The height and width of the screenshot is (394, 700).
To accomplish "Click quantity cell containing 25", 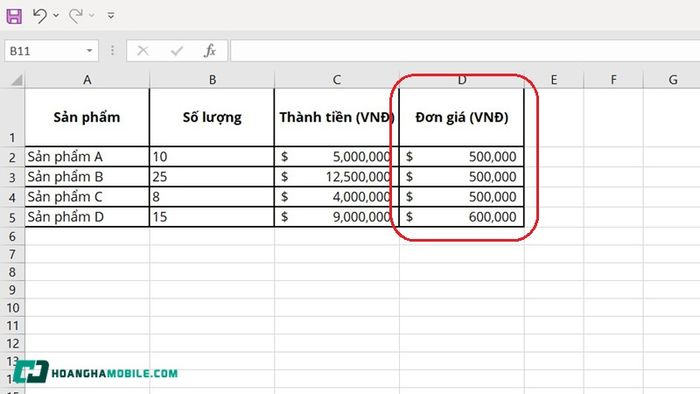I will coord(212,177).
